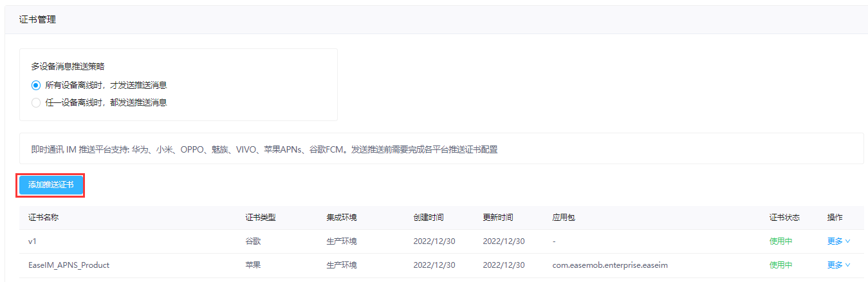Open 更多 dropdown for the v1 certificate
This screenshot has width=868, height=282.
[x=838, y=241]
